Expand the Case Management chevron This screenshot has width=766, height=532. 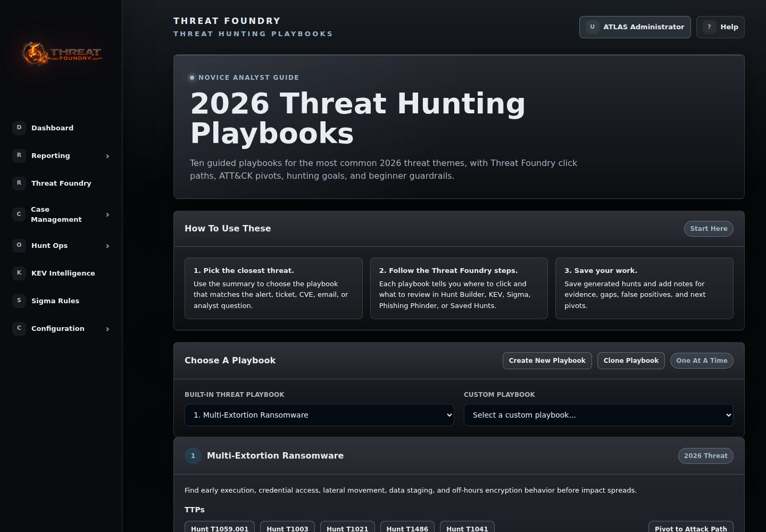(x=107, y=214)
